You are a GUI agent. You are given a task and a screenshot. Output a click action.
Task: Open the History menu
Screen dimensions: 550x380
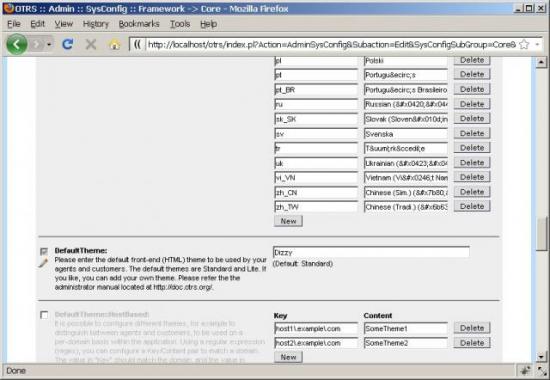pos(95,24)
